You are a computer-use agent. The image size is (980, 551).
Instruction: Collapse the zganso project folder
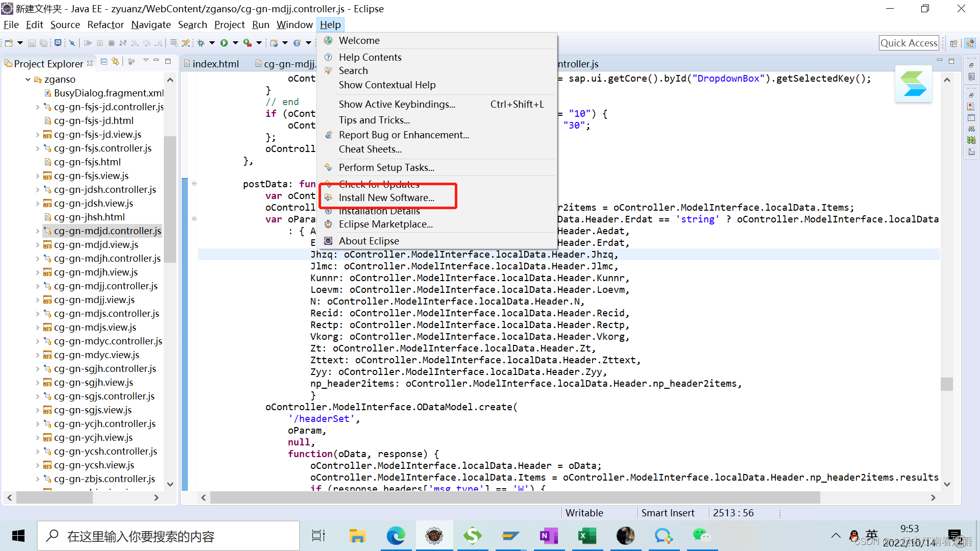pyautogui.click(x=28, y=79)
